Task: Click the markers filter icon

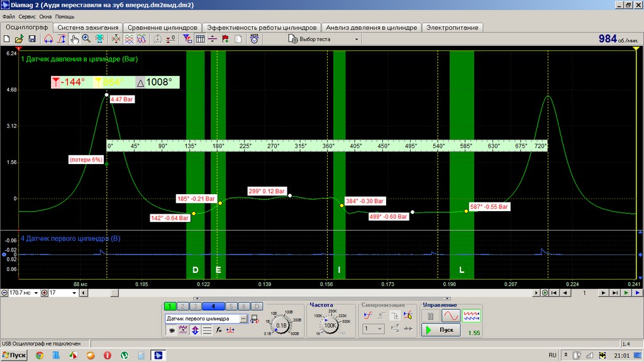Action: (x=187, y=39)
